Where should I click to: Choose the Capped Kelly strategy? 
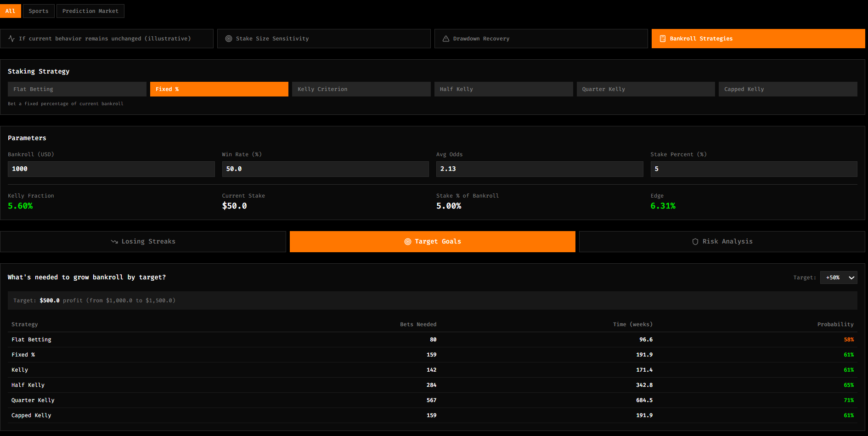788,89
